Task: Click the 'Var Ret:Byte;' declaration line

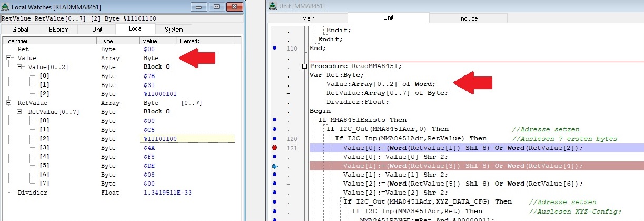Action: [x=336, y=75]
